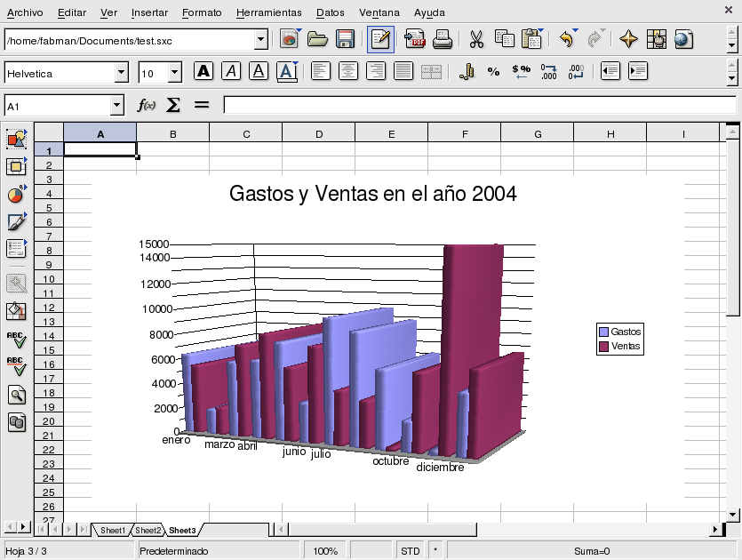Start the Spellcheck ABC icon
The height and width of the screenshot is (560, 742).
point(17,340)
